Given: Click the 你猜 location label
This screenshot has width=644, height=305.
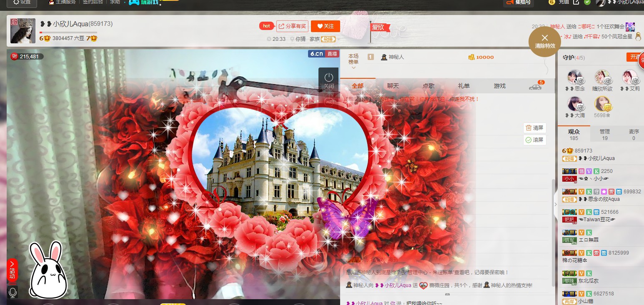Looking at the screenshot, I should pos(298,39).
